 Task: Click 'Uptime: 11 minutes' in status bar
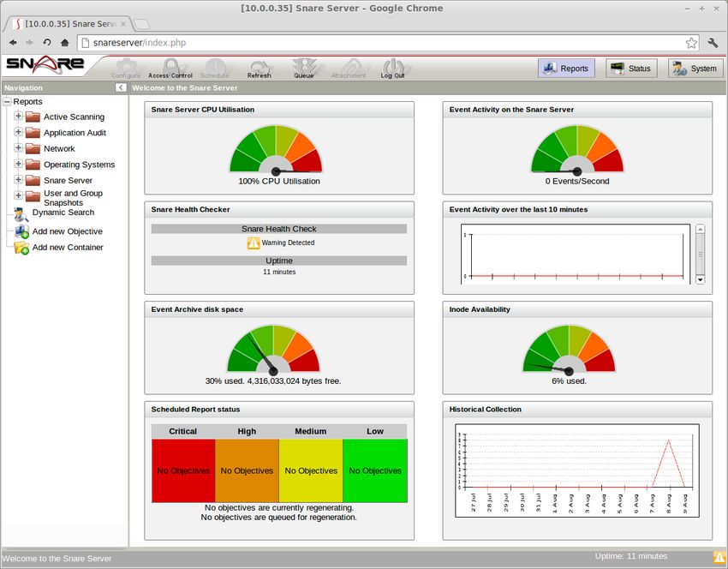point(631,556)
